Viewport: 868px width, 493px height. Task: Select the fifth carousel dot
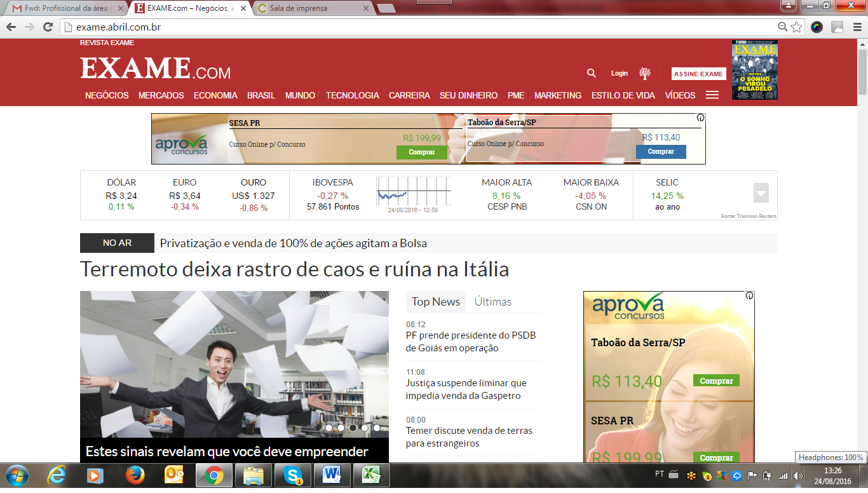click(377, 428)
